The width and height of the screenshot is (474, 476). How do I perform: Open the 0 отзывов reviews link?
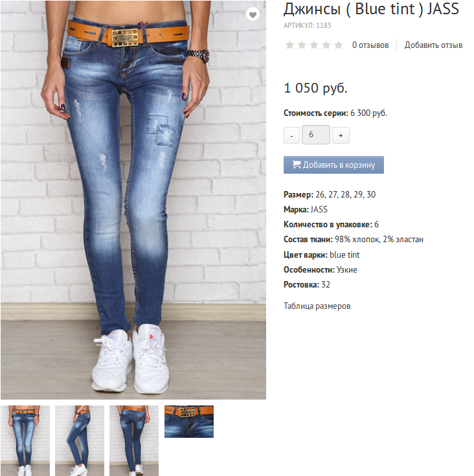(370, 45)
